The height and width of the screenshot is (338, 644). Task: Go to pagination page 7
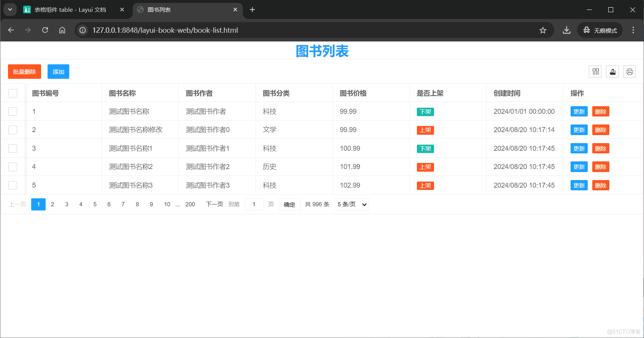tap(123, 204)
